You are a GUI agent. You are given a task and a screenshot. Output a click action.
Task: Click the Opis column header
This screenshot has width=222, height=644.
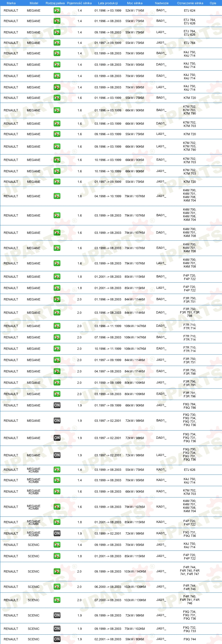[x=213, y=3]
